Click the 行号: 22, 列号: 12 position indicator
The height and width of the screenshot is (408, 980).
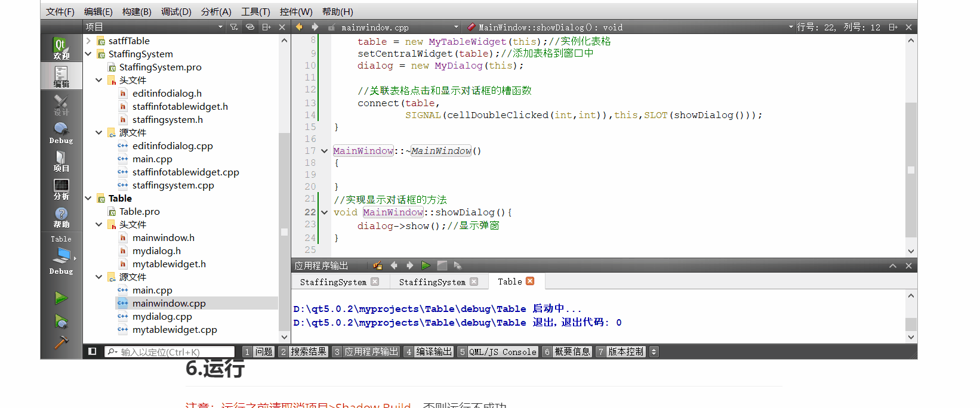pos(839,27)
